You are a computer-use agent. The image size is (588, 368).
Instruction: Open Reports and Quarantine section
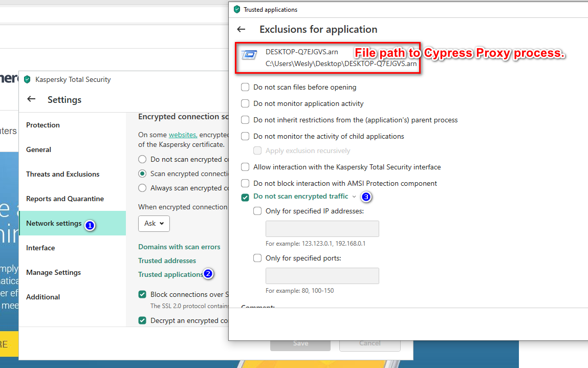pyautogui.click(x=65, y=199)
